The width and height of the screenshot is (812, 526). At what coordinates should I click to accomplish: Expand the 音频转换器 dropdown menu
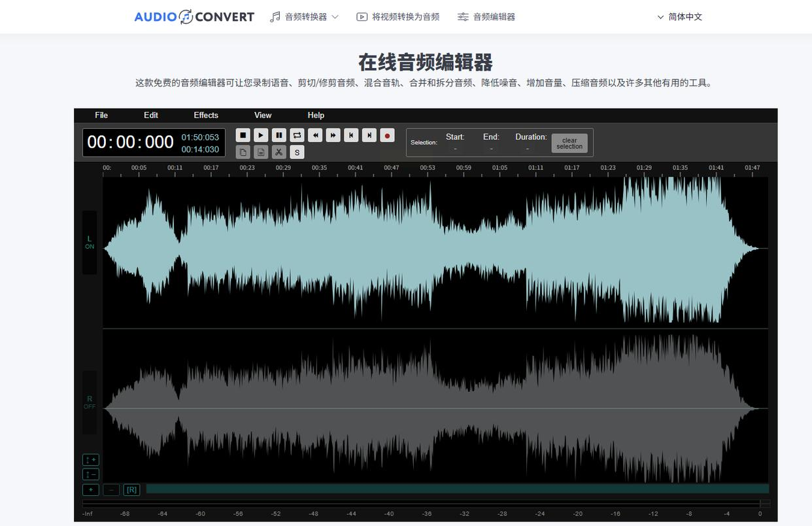pyautogui.click(x=305, y=17)
